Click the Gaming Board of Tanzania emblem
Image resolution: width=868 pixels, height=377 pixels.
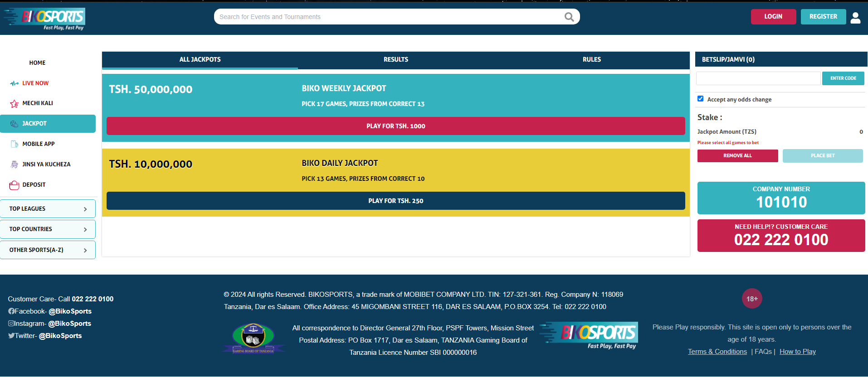(x=254, y=338)
